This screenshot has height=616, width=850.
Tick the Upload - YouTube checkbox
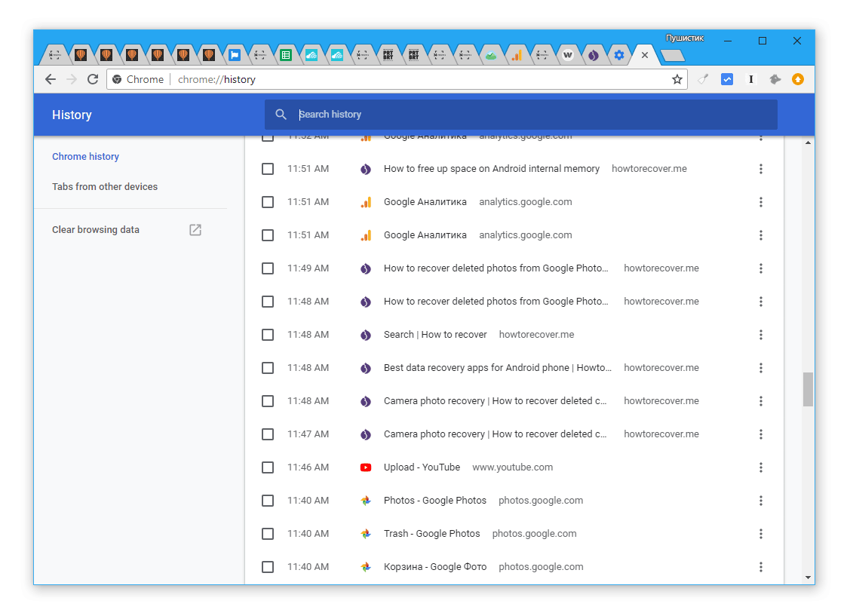tap(268, 467)
